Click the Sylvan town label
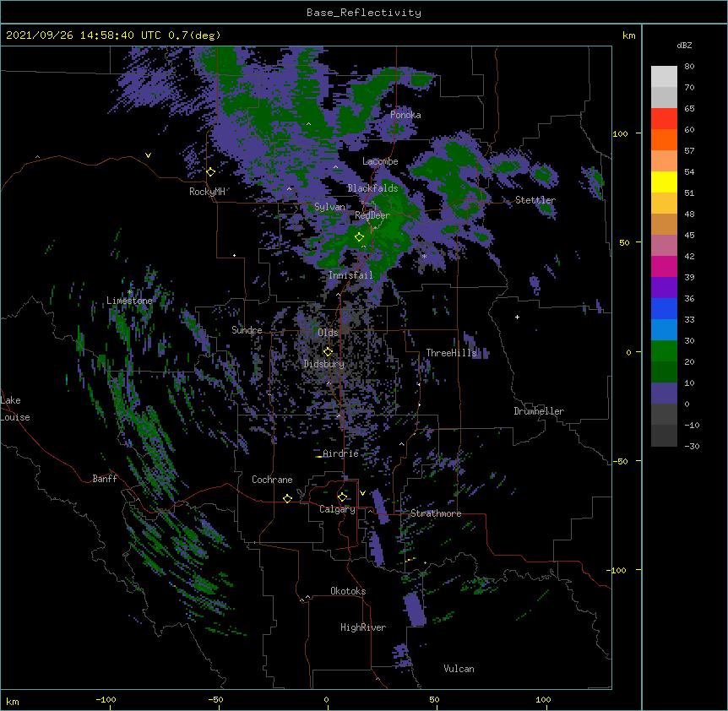The image size is (728, 711). [x=329, y=207]
